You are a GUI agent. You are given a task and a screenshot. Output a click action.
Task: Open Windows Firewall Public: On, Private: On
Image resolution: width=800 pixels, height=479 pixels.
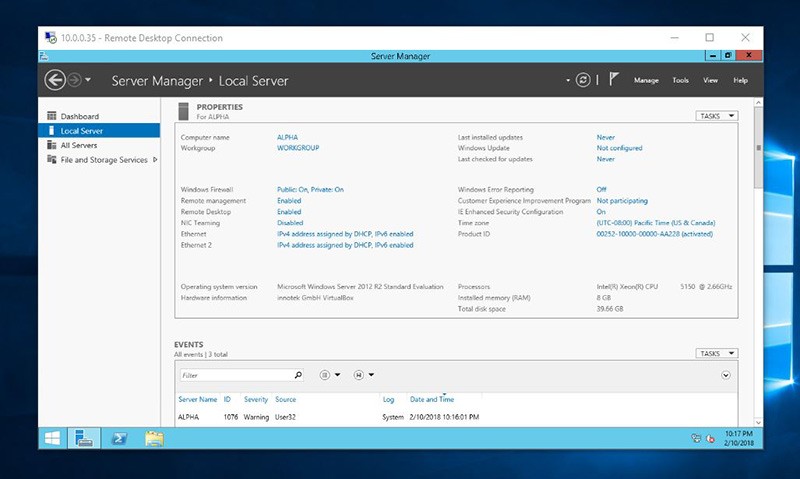coord(310,189)
